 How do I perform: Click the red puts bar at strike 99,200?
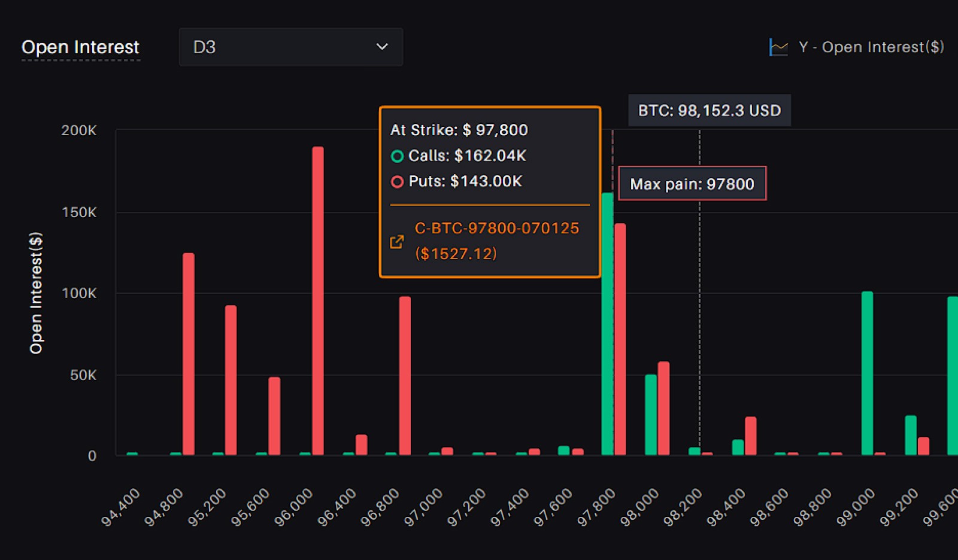(923, 446)
